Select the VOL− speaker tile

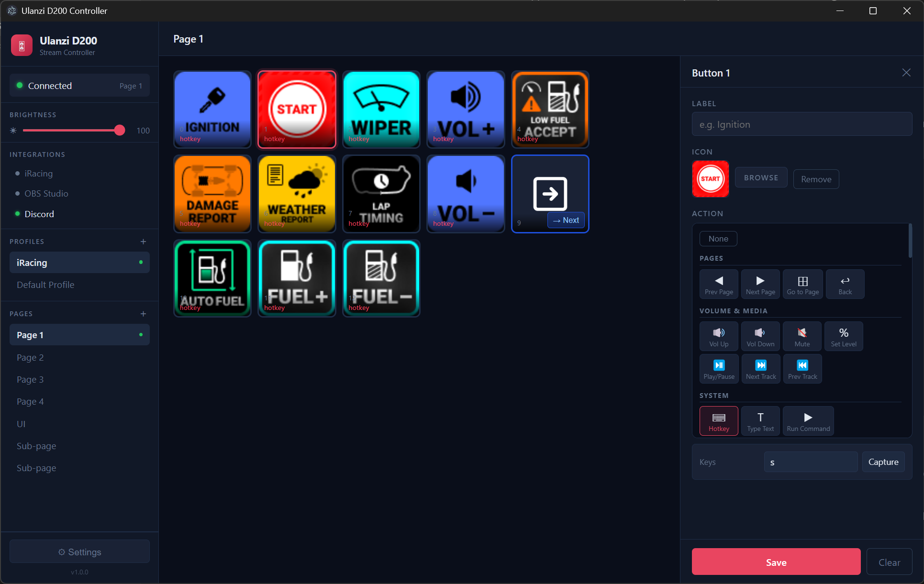tap(466, 194)
